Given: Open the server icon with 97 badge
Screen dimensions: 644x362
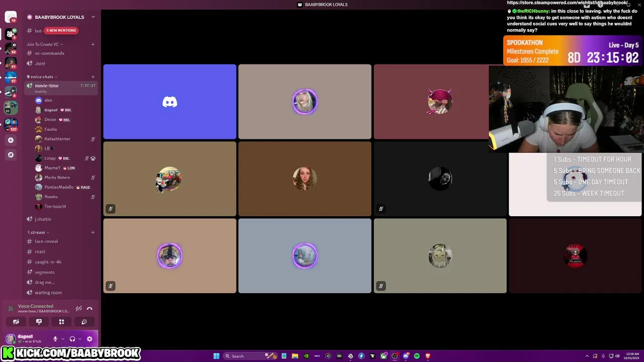Looking at the screenshot, I should click(11, 63).
